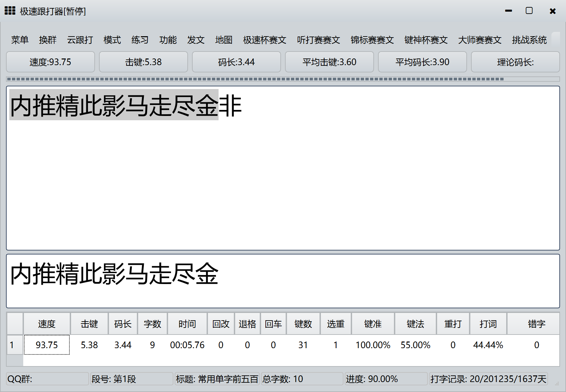Viewport: 566px width, 392px height.
Task: Click the 击键 column header
Action: coord(89,324)
